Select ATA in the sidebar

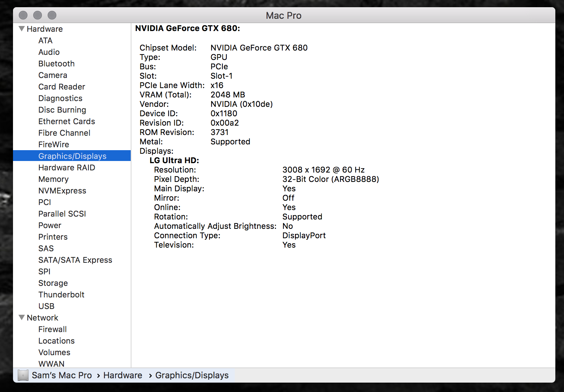(x=45, y=40)
